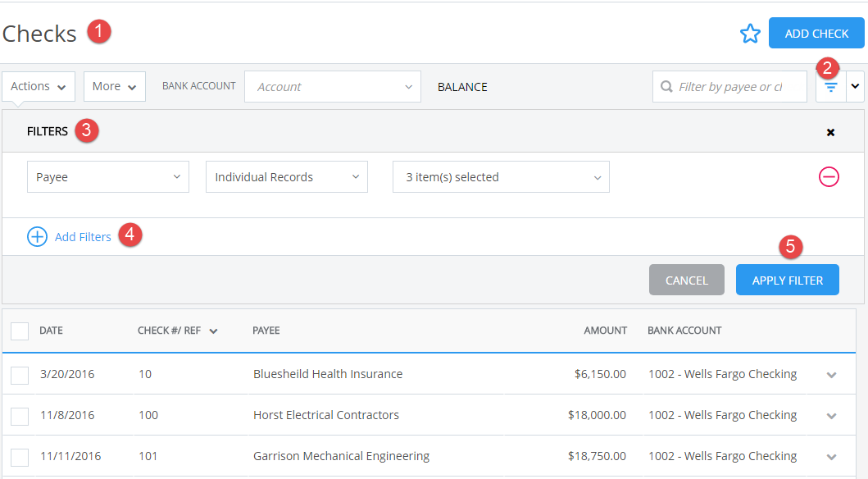Click the amount $18,000.00

point(597,415)
